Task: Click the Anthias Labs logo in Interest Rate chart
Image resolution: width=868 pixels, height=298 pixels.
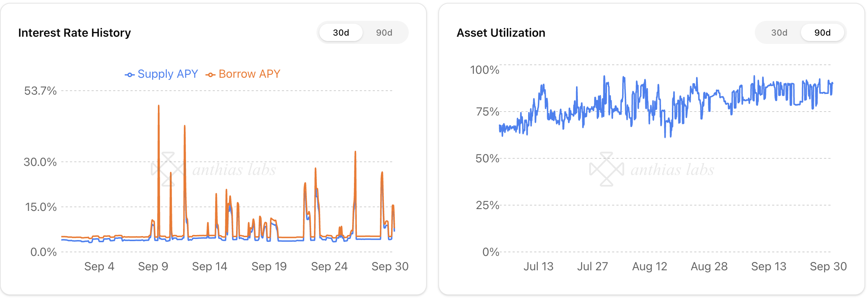Action: [168, 169]
